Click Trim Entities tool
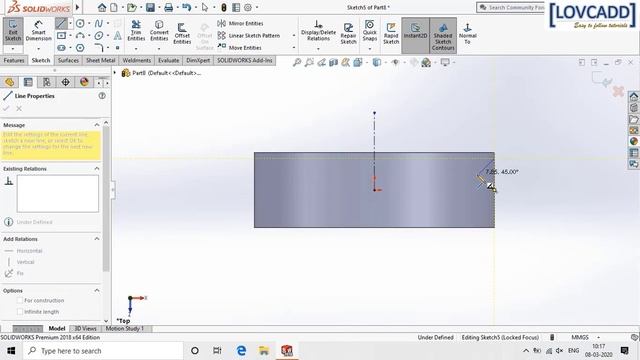Viewport: 640px width, 360px height. [136, 31]
